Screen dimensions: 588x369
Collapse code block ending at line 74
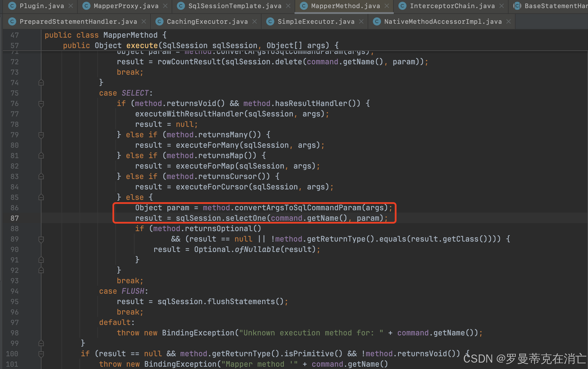coord(41,83)
